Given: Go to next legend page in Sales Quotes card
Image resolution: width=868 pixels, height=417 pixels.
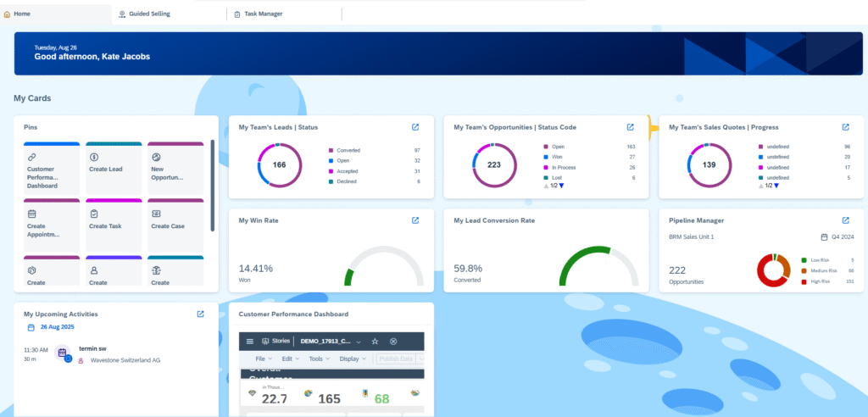Looking at the screenshot, I should [776, 186].
